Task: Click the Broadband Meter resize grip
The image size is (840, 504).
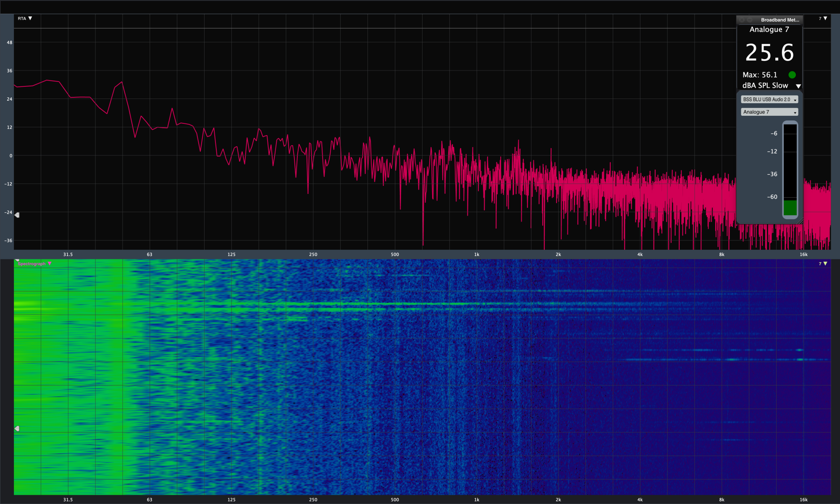Action: pos(800,221)
